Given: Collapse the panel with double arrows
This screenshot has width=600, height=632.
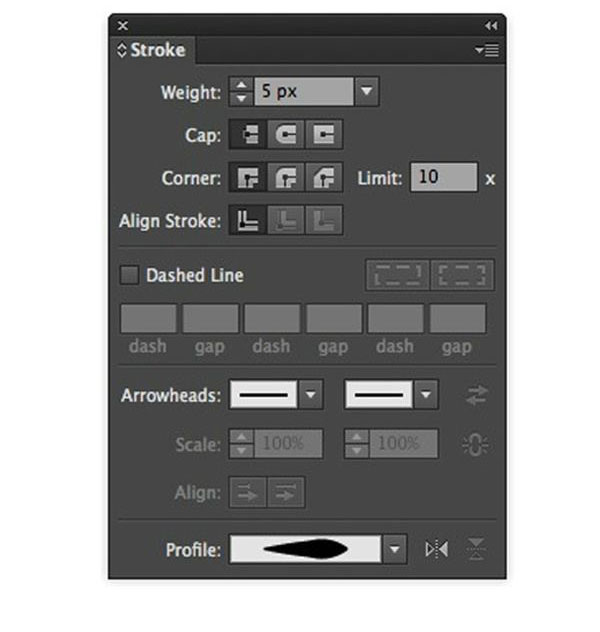Looking at the screenshot, I should 490,25.
